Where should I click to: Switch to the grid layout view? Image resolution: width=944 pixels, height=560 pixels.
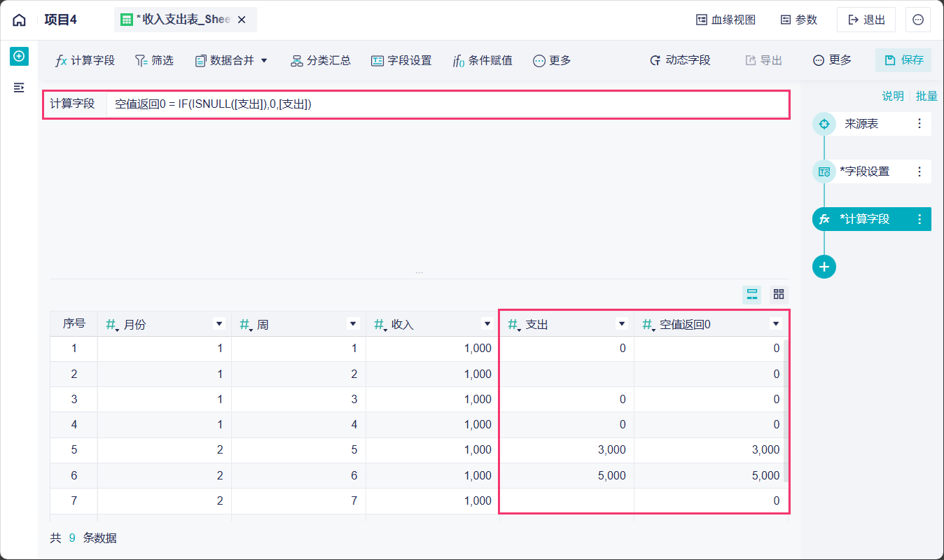tap(779, 294)
